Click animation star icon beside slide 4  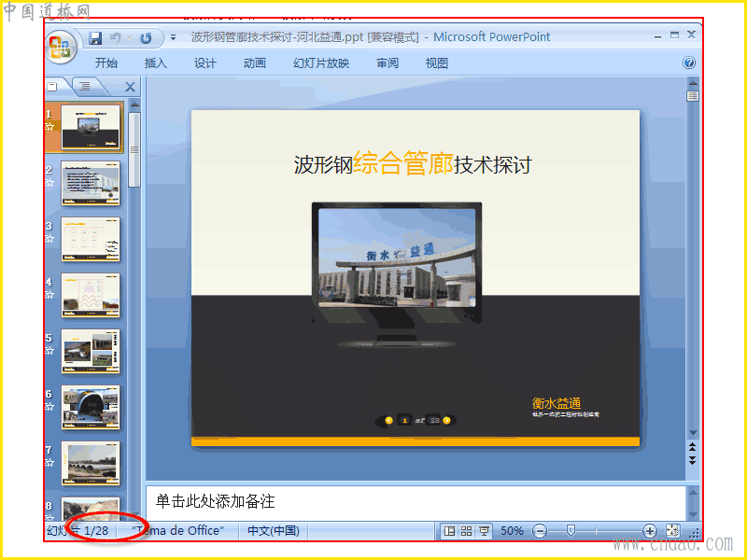point(49,294)
